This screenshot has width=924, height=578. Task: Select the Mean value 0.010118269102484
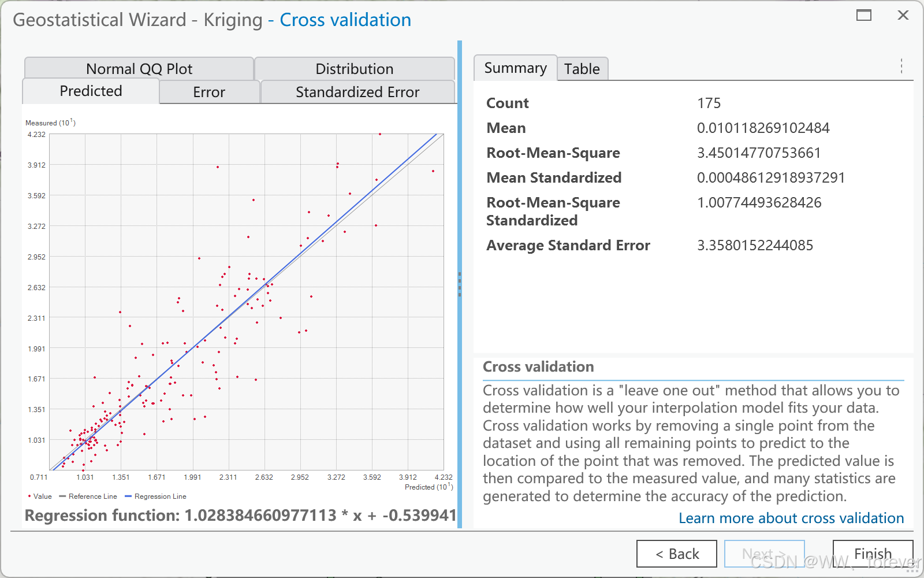click(763, 128)
